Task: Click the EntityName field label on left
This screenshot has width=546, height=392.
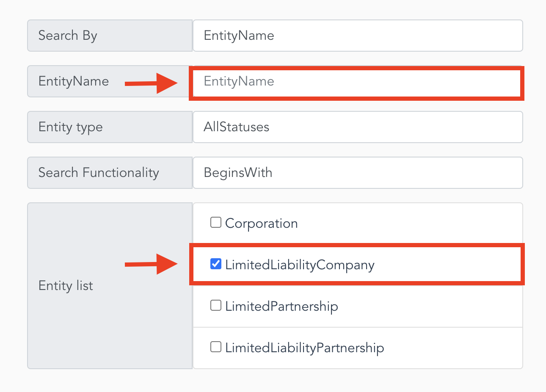Action: (x=74, y=81)
